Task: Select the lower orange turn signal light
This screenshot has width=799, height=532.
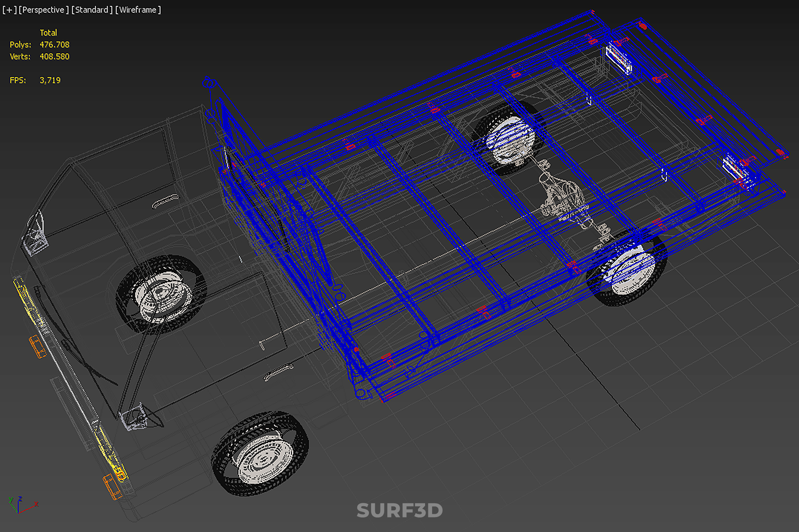Action: tap(112, 486)
